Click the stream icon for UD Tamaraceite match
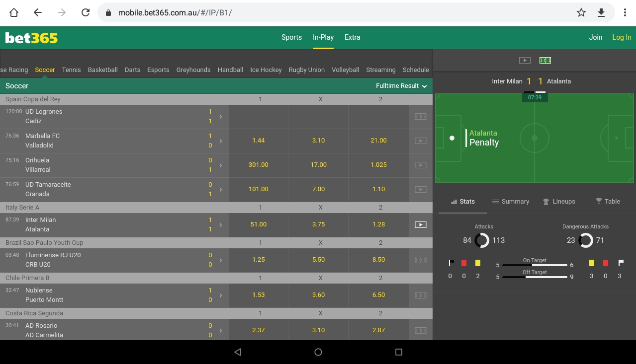Image resolution: width=636 pixels, height=364 pixels. point(421,190)
